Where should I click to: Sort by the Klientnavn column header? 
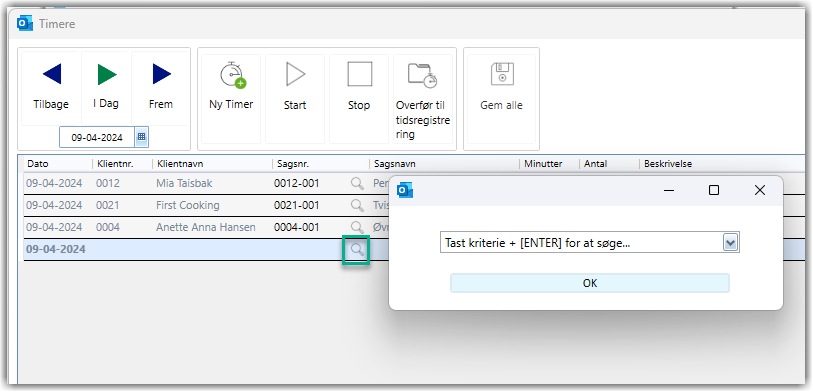click(180, 164)
